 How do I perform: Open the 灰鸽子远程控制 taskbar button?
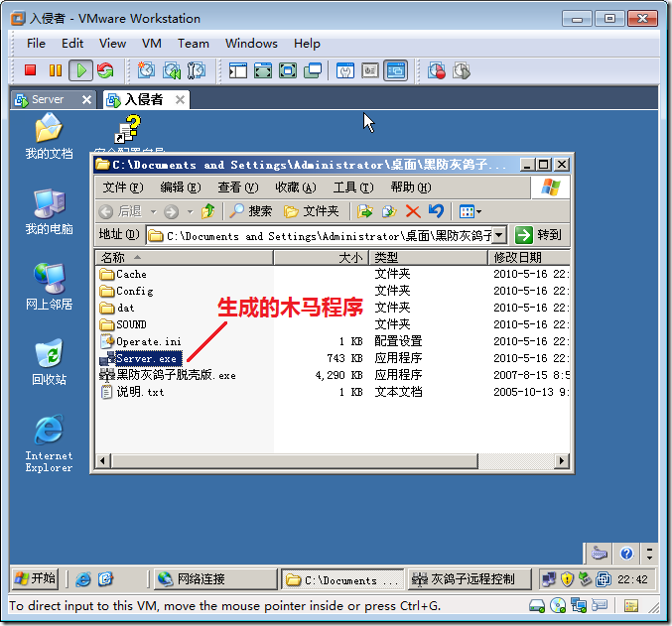coord(470,578)
